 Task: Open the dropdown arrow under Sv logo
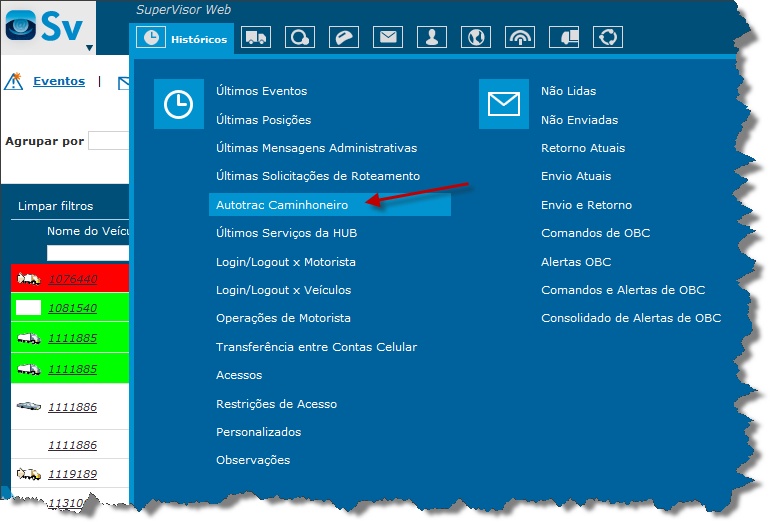[89, 47]
